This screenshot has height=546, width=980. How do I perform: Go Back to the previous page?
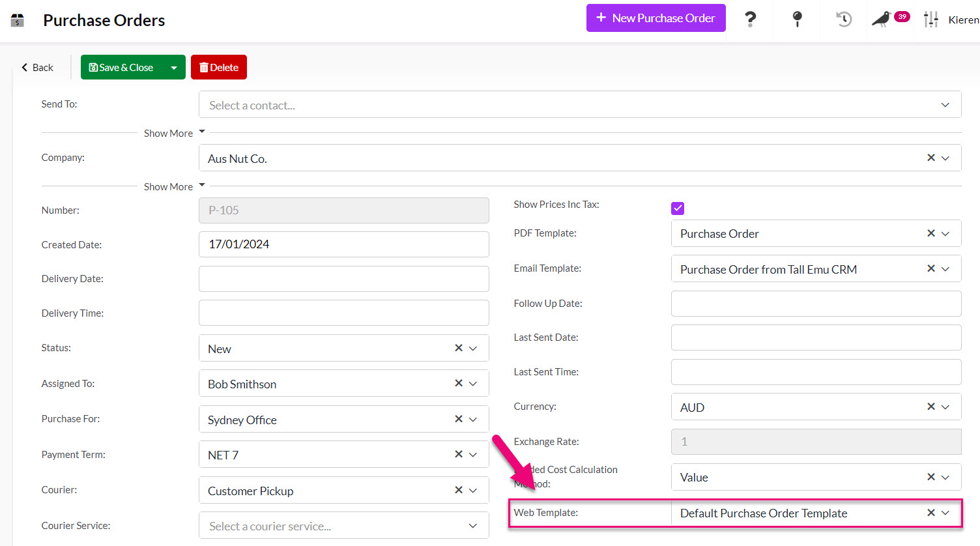[x=37, y=68]
